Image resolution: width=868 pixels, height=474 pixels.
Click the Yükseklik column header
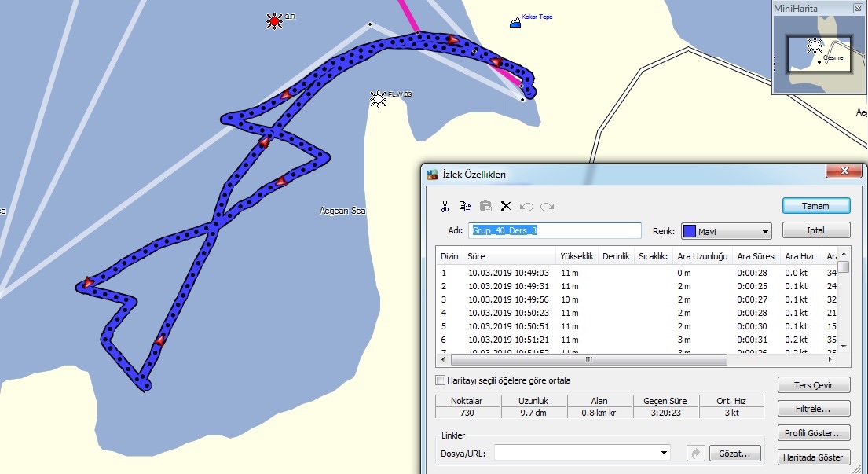tap(577, 256)
